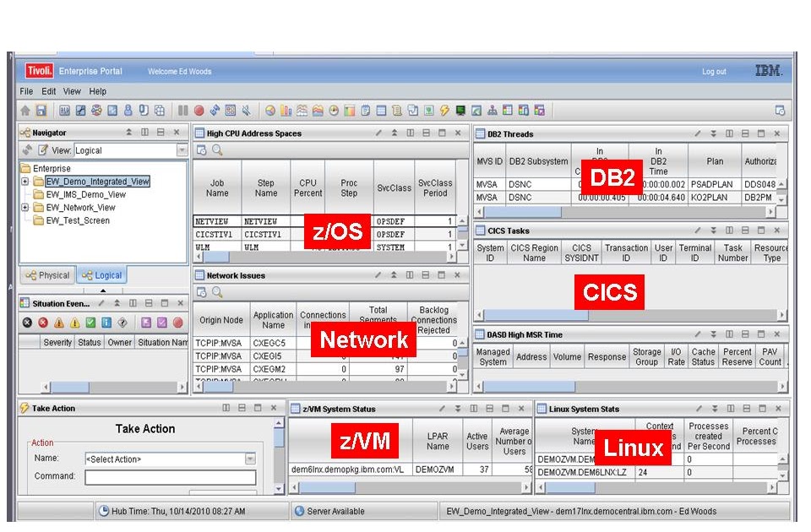Image resolution: width=811 pixels, height=532 pixels.
Task: Click the Plan column header in DB2 Threads
Action: (715, 161)
